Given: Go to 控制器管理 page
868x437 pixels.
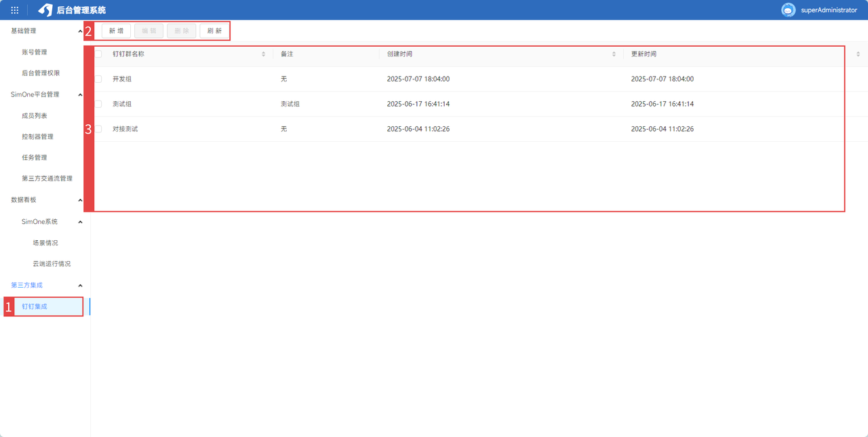Looking at the screenshot, I should click(x=37, y=137).
